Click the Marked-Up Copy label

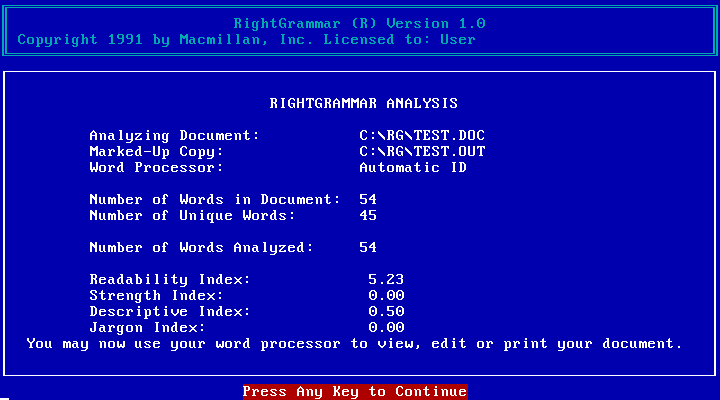click(156, 152)
